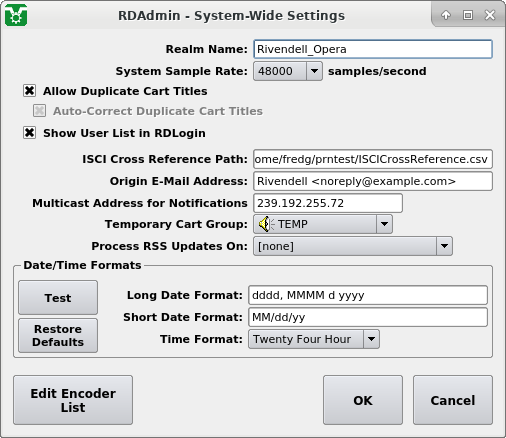Screen dimensions: 506x438
Task: Uncheck Show User List in RDLogin
Action: point(29,133)
